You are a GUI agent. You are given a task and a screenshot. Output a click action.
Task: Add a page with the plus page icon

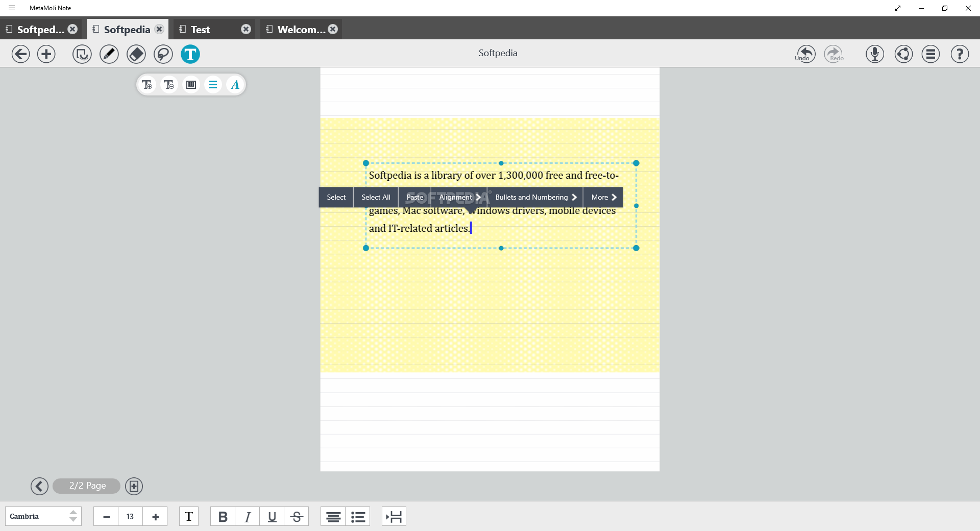pos(134,486)
